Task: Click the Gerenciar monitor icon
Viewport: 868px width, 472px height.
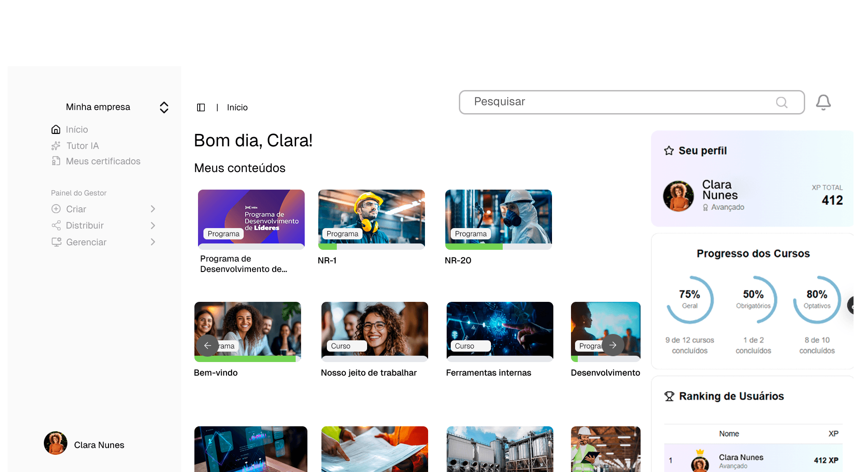Action: (x=56, y=242)
